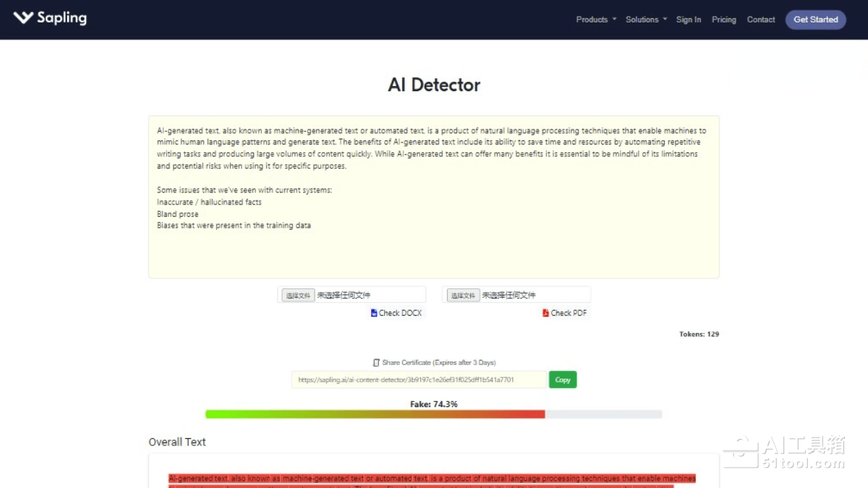Click the red PDF file icon
Image resolution: width=868 pixels, height=488 pixels.
pos(545,313)
